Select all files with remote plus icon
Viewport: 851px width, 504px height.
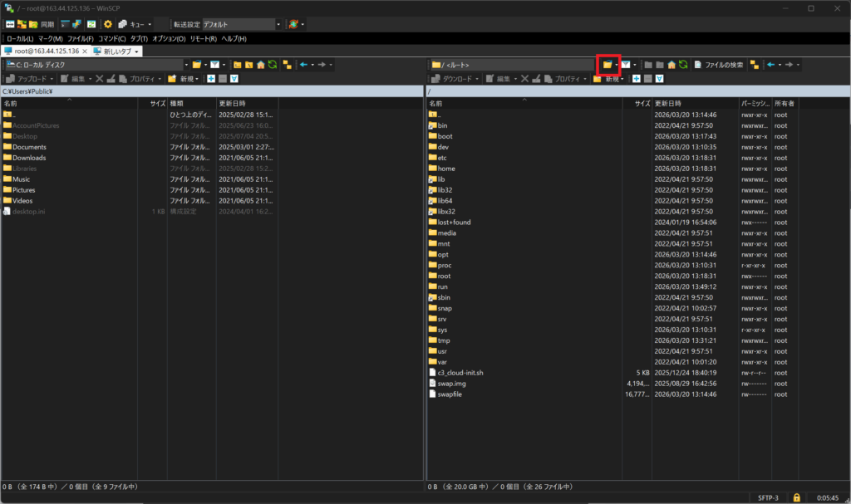634,79
